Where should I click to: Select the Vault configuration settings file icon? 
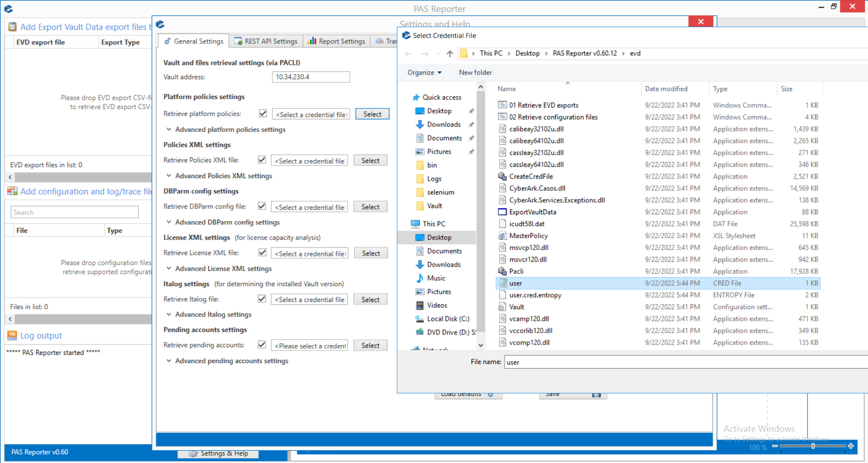[x=502, y=307]
